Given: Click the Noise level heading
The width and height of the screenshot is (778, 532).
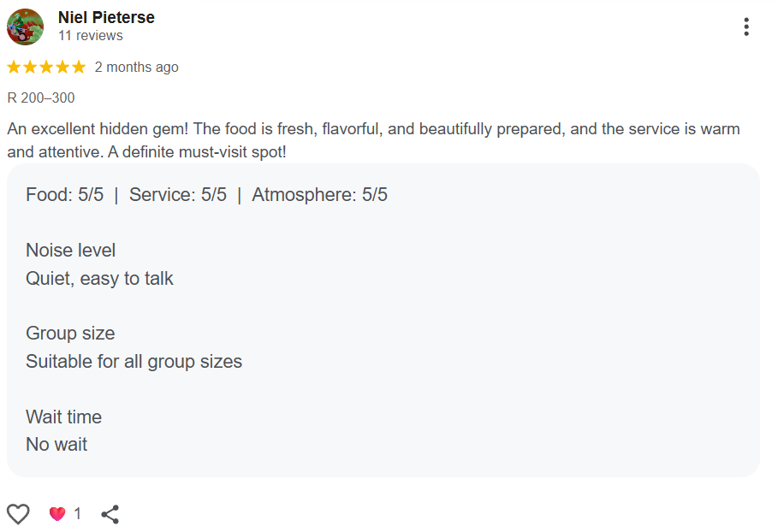Looking at the screenshot, I should point(70,251).
